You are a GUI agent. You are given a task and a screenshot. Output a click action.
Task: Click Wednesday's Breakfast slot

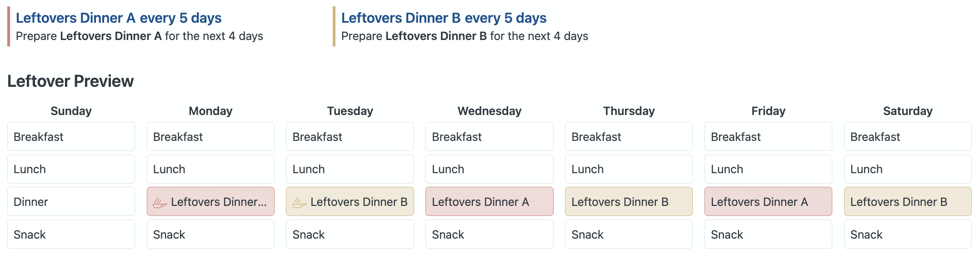tap(489, 137)
